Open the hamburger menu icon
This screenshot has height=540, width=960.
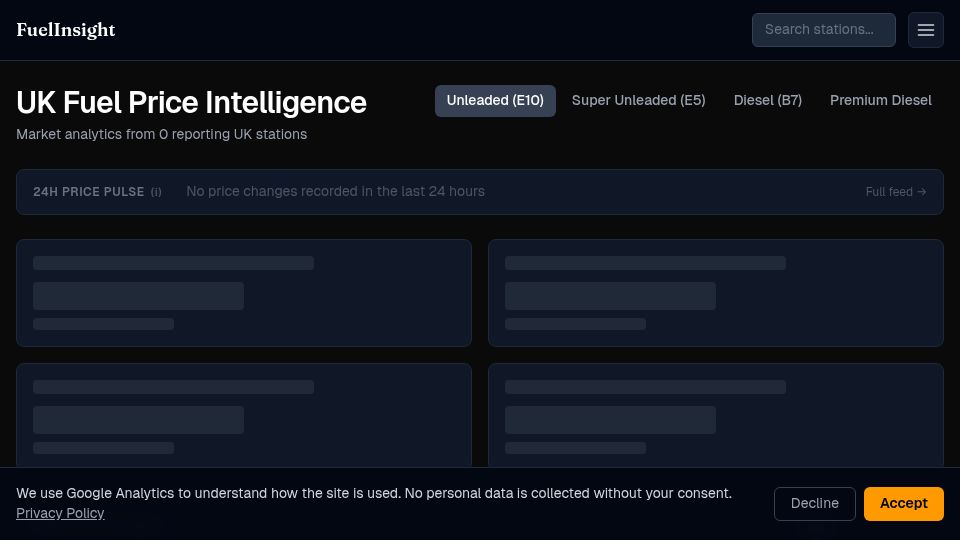click(x=925, y=30)
